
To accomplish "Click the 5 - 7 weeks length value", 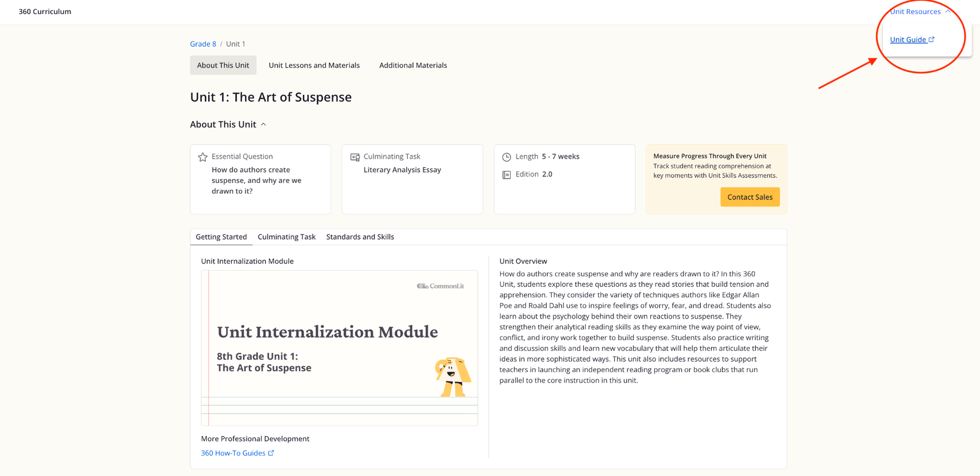I will [561, 156].
